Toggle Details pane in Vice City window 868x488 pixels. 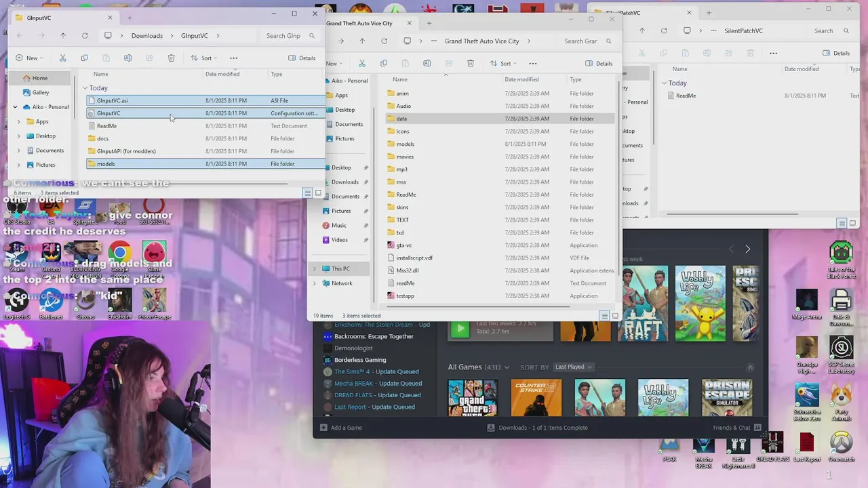[599, 64]
